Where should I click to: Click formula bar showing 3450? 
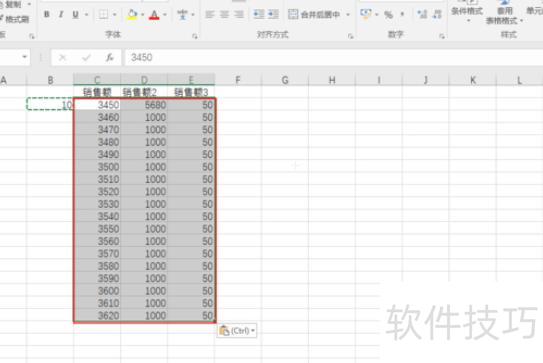[x=333, y=57]
